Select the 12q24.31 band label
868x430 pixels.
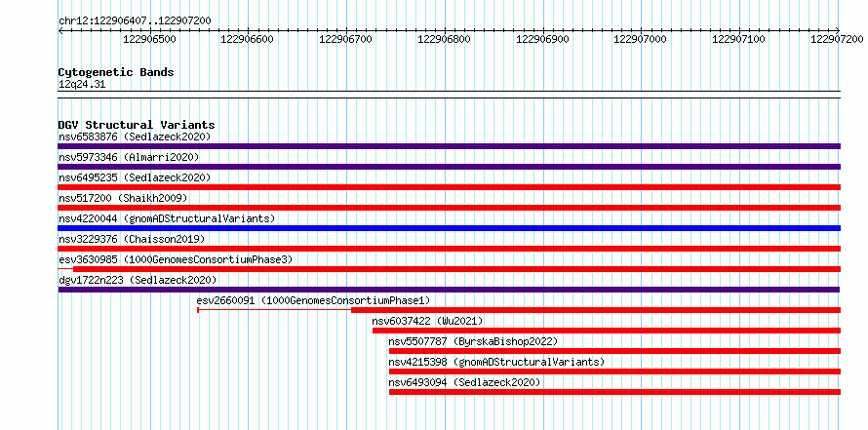tap(81, 85)
